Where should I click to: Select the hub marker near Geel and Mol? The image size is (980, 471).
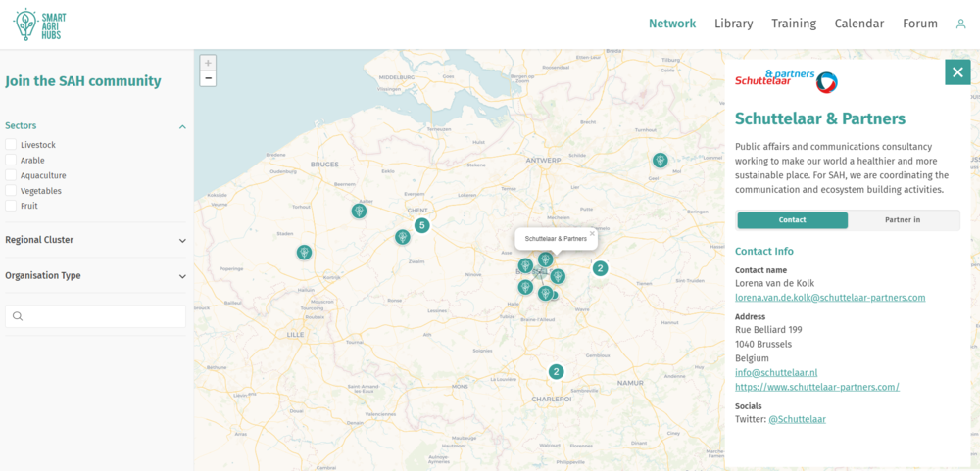coord(660,161)
